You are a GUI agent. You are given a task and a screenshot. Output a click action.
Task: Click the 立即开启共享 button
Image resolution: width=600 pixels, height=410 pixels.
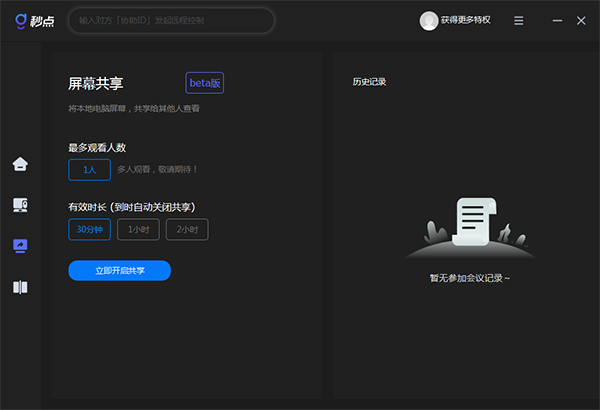tap(120, 271)
